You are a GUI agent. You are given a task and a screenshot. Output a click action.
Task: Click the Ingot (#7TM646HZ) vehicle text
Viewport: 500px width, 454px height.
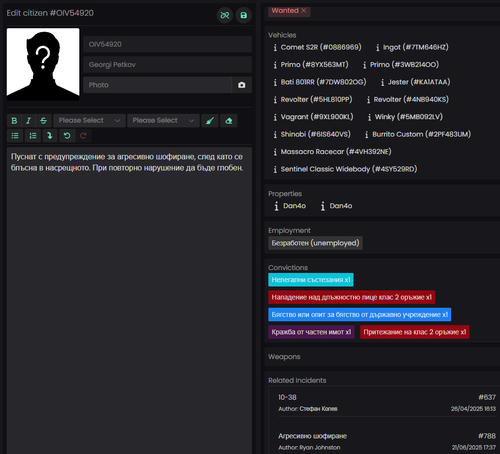[x=415, y=47]
